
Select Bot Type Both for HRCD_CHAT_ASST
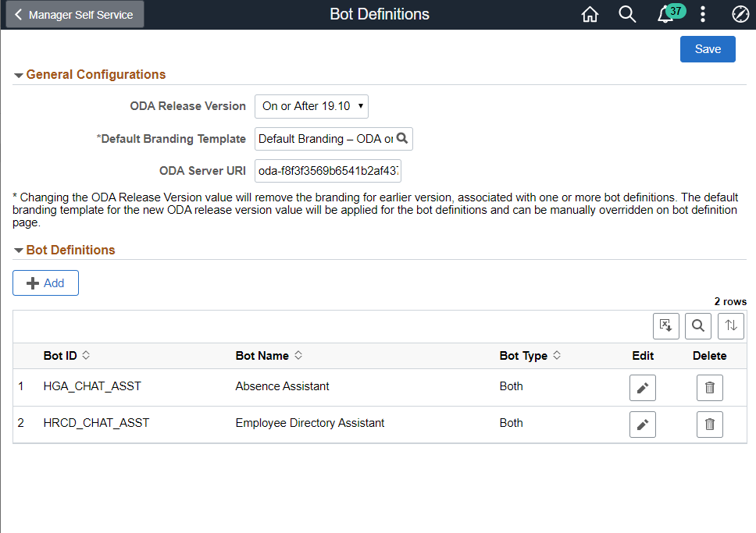511,423
